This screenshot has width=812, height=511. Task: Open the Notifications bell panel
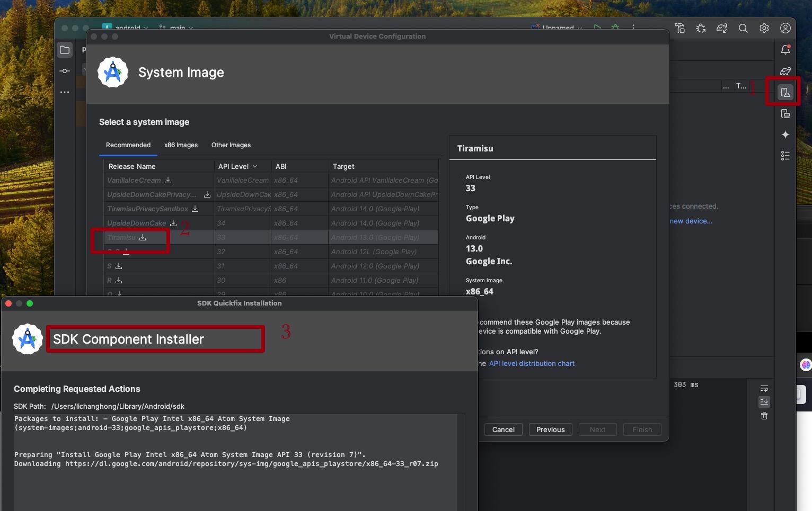[x=785, y=50]
